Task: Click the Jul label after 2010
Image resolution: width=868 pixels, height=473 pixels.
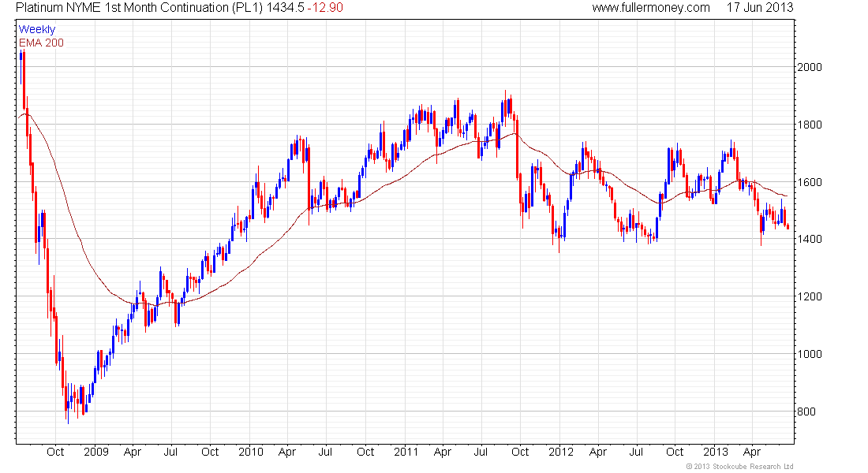Action: click(325, 452)
